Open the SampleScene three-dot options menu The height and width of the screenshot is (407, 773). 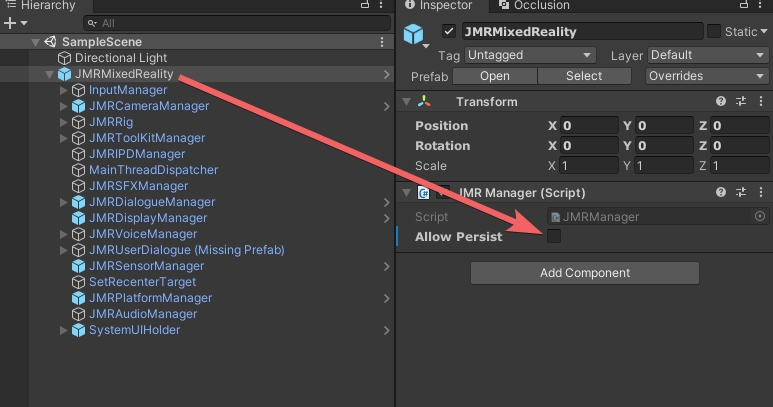(382, 42)
